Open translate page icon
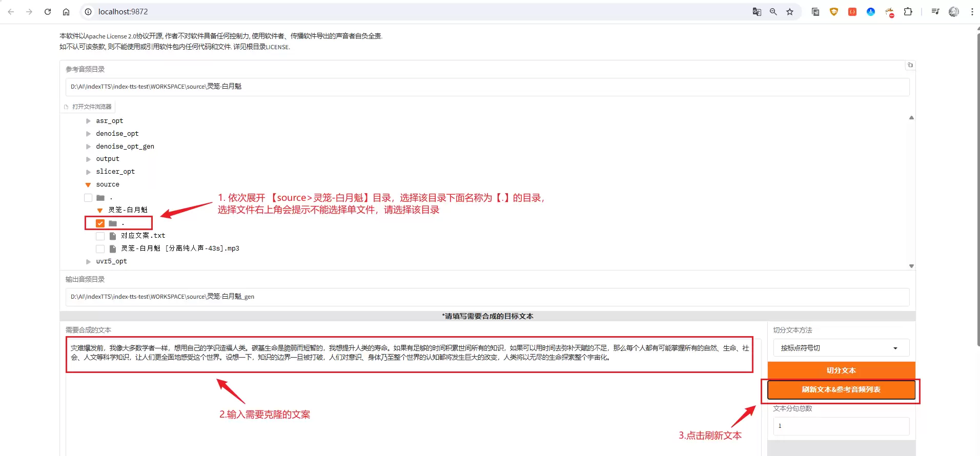The image size is (980, 456). point(757,12)
